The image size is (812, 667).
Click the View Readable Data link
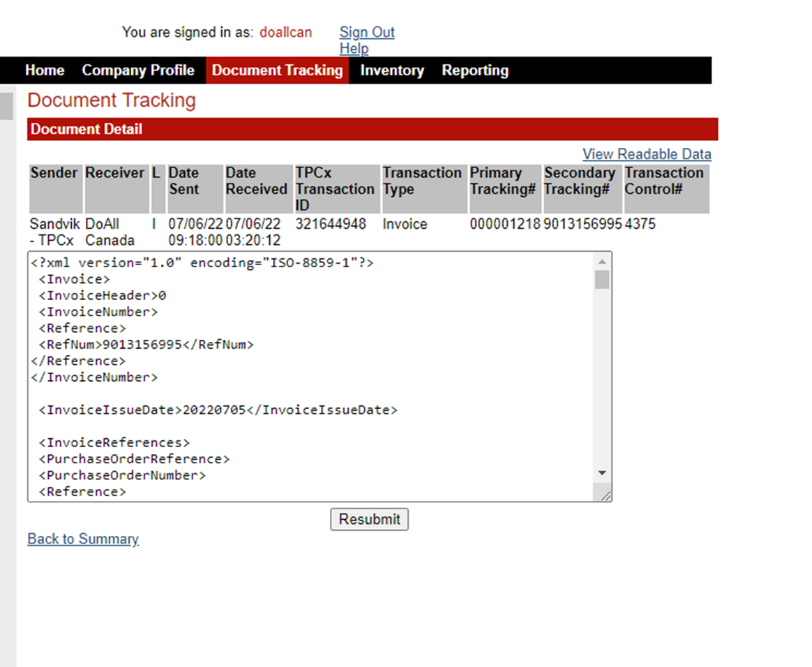pyautogui.click(x=647, y=154)
